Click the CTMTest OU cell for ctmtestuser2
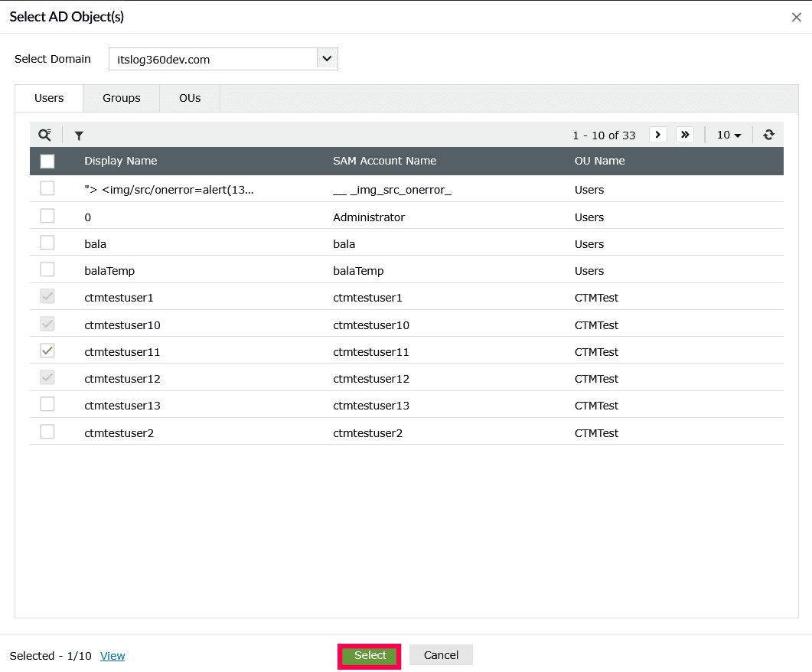 (x=596, y=433)
